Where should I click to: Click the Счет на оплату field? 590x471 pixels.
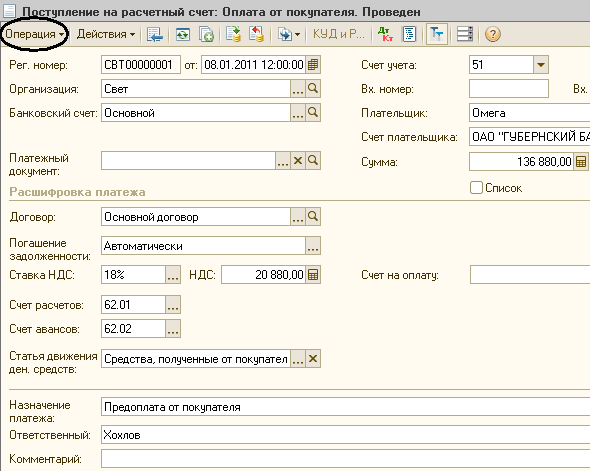[530, 275]
